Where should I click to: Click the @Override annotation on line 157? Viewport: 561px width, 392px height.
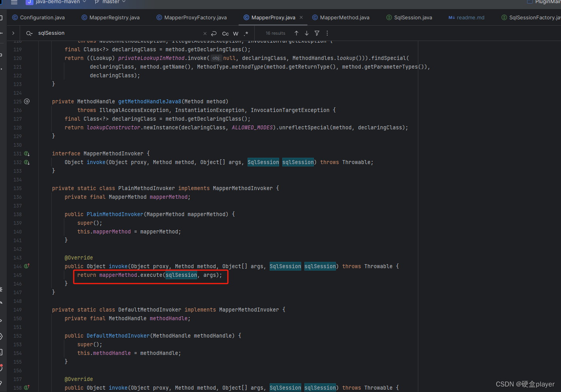click(x=79, y=379)
